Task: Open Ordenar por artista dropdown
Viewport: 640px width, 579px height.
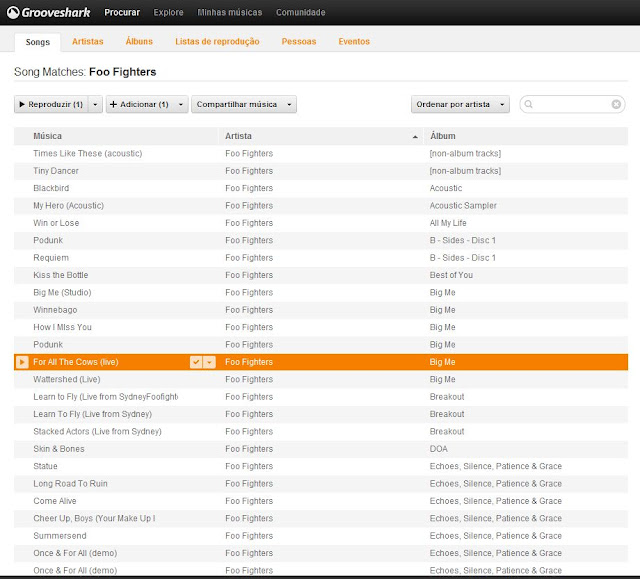Action: click(460, 104)
